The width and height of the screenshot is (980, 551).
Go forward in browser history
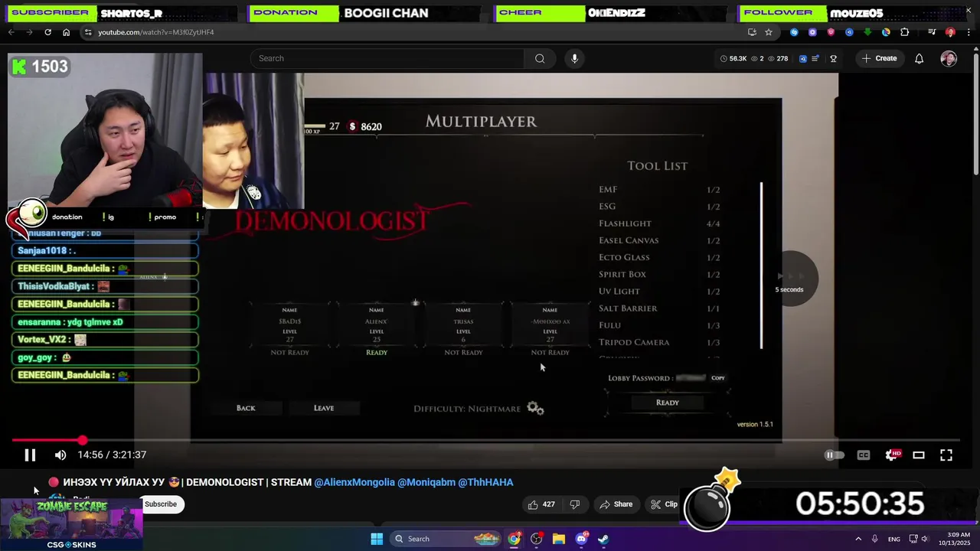click(29, 32)
